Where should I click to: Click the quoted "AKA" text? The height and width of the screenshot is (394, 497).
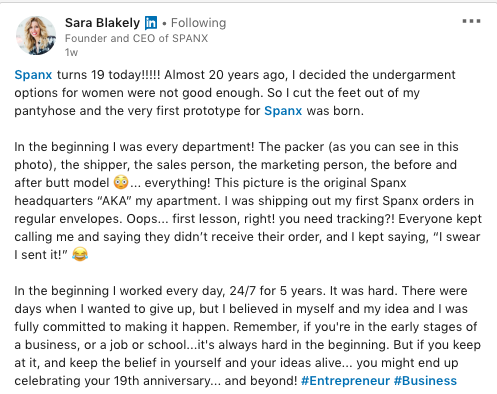(115, 201)
